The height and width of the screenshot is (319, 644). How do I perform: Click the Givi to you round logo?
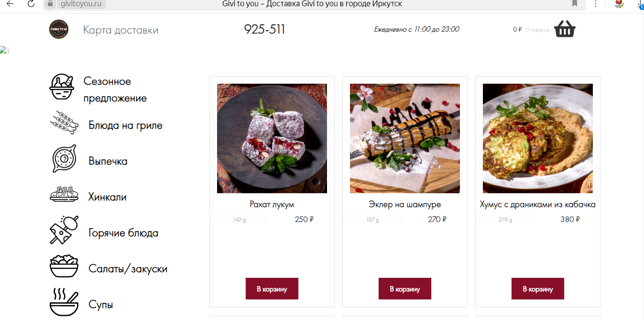click(x=59, y=29)
